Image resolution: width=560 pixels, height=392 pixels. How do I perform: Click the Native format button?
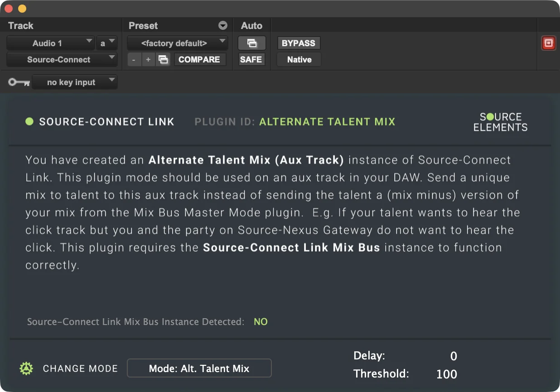(299, 60)
